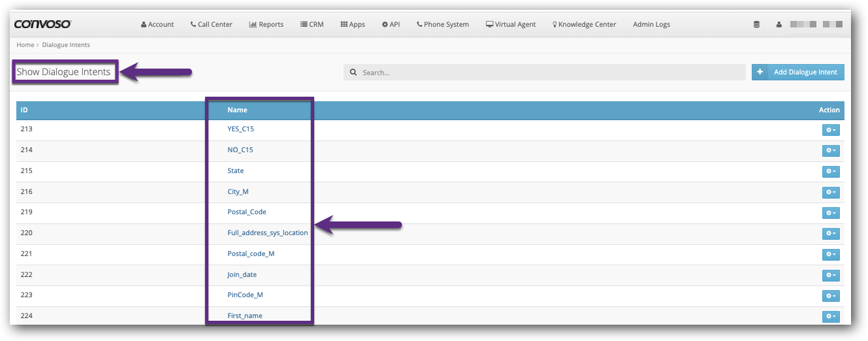Sort table by Name column header
Viewport: 868px width, 341px height.
[237, 110]
